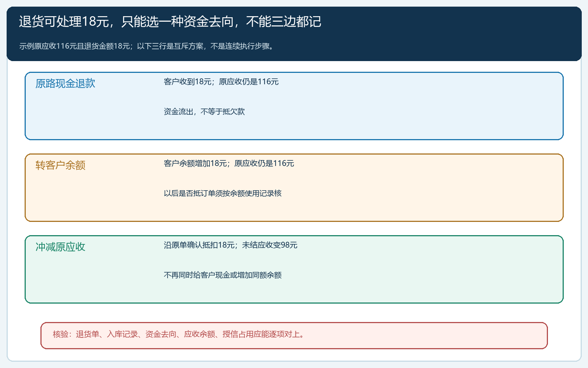This screenshot has height=368, width=588.
Task: Click the headline about 退货可处理18元
Action: tap(170, 22)
